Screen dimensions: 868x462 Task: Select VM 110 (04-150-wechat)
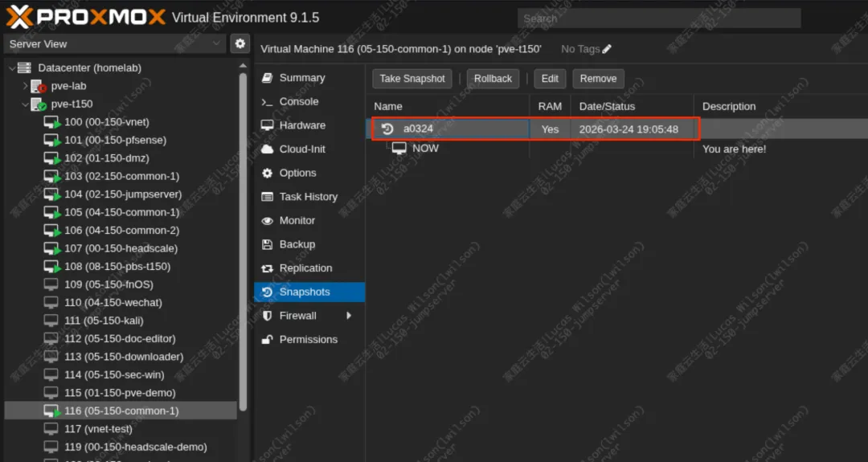click(x=121, y=303)
